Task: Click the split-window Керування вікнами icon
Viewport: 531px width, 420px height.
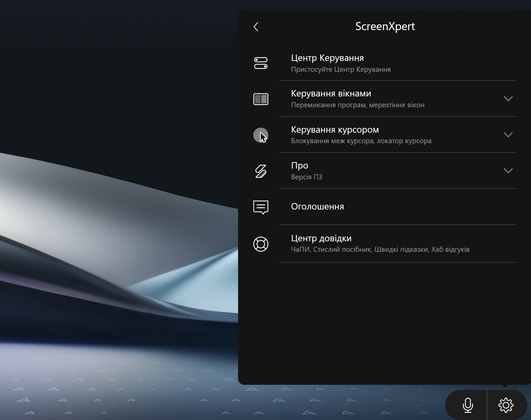Action: pyautogui.click(x=260, y=99)
